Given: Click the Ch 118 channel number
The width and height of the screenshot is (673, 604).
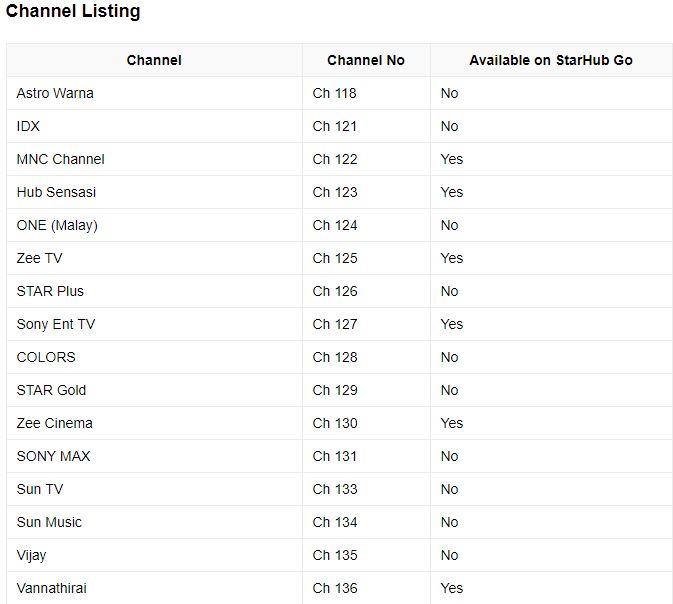Looking at the screenshot, I should [334, 93].
